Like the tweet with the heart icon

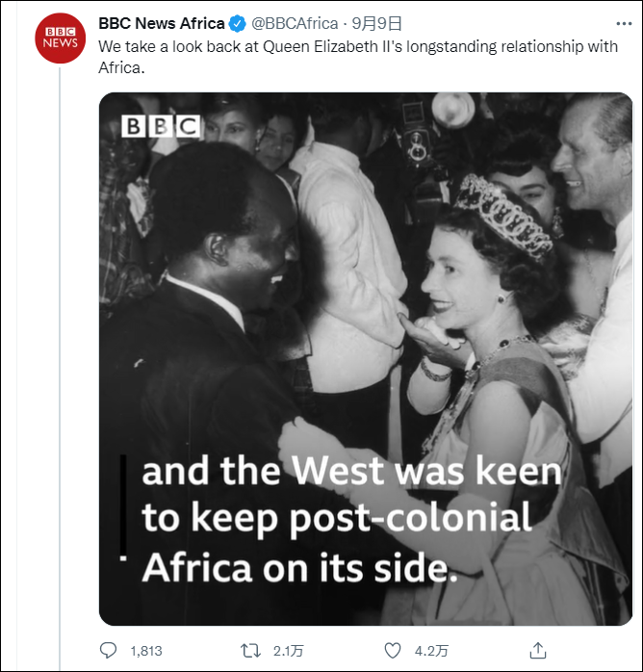(393, 650)
